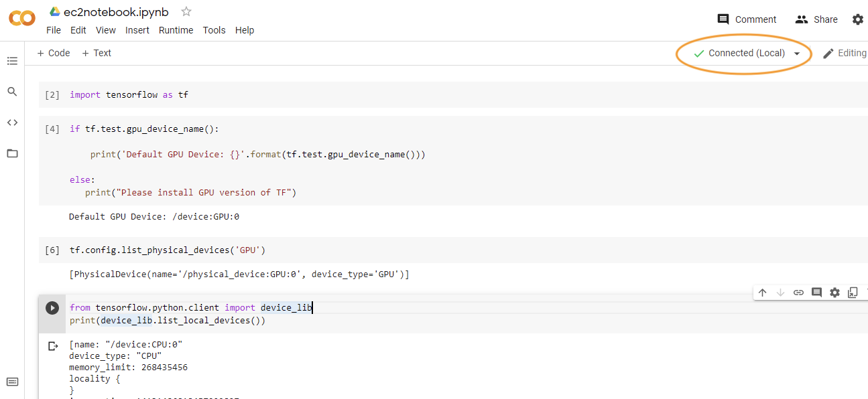This screenshot has height=399, width=868.
Task: Select output text 'Default GPU Device: /device:GPU:0'
Action: (x=154, y=217)
